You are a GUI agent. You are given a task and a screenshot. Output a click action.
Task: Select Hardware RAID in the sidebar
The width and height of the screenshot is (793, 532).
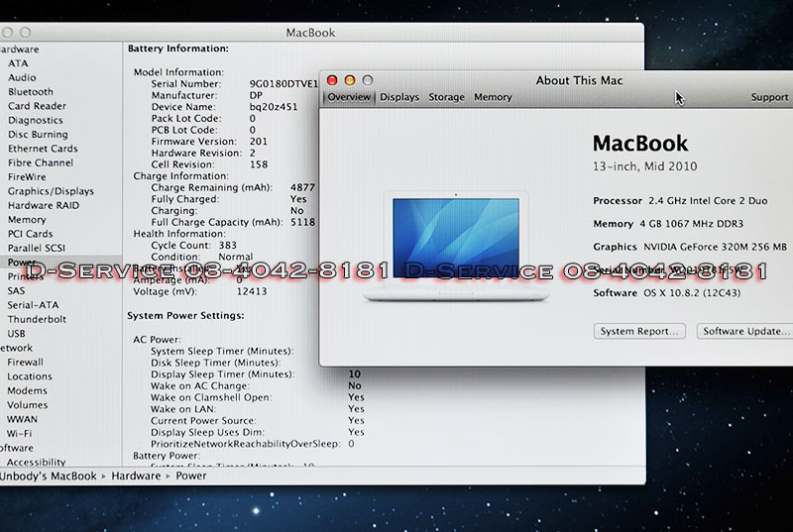point(44,206)
